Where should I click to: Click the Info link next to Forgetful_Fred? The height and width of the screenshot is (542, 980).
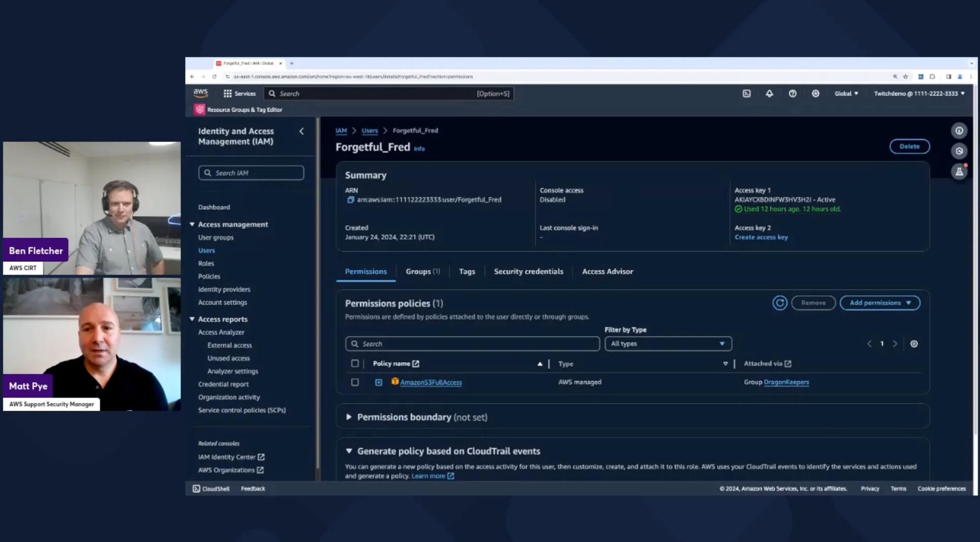[419, 149]
